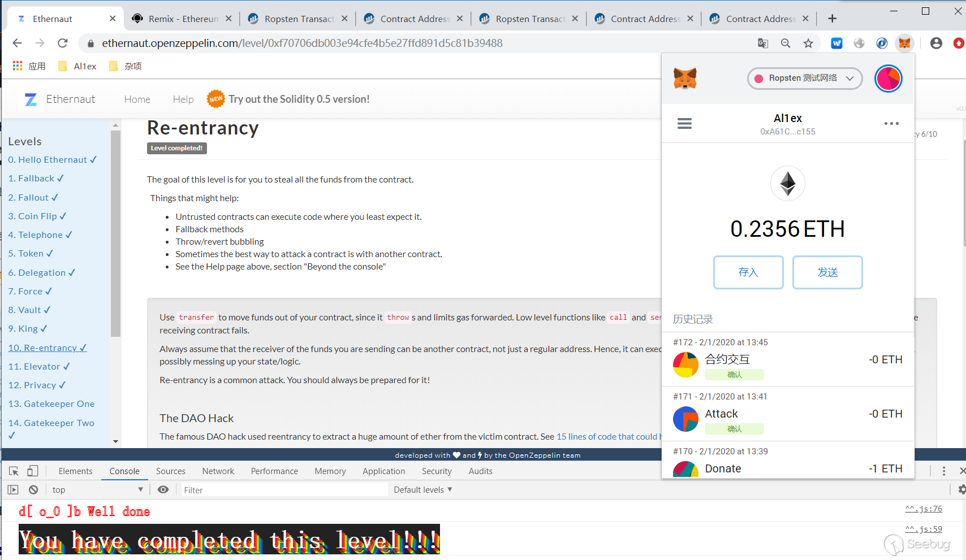Create a live expression with the eye icon
The width and height of the screenshot is (966, 560).
(x=163, y=489)
